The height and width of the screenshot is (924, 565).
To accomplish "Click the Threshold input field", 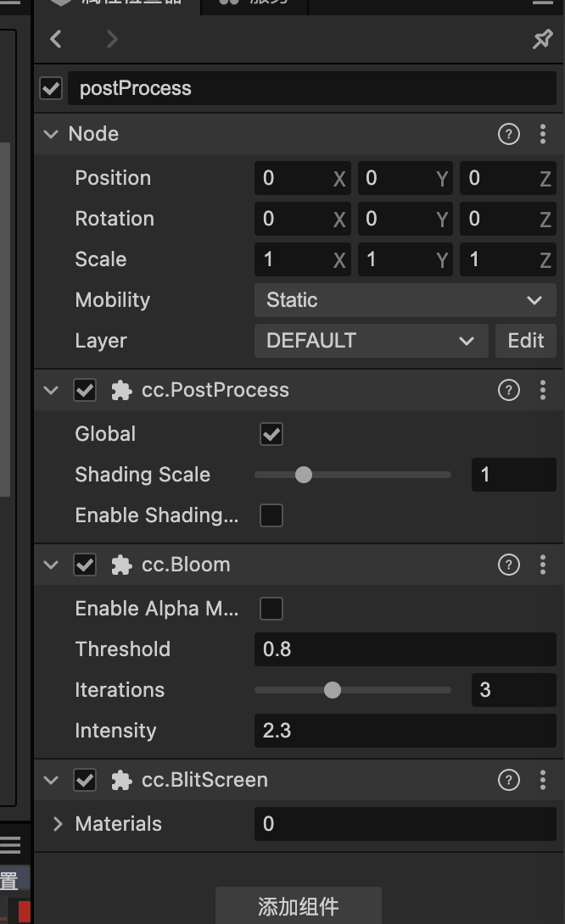I will coord(405,649).
